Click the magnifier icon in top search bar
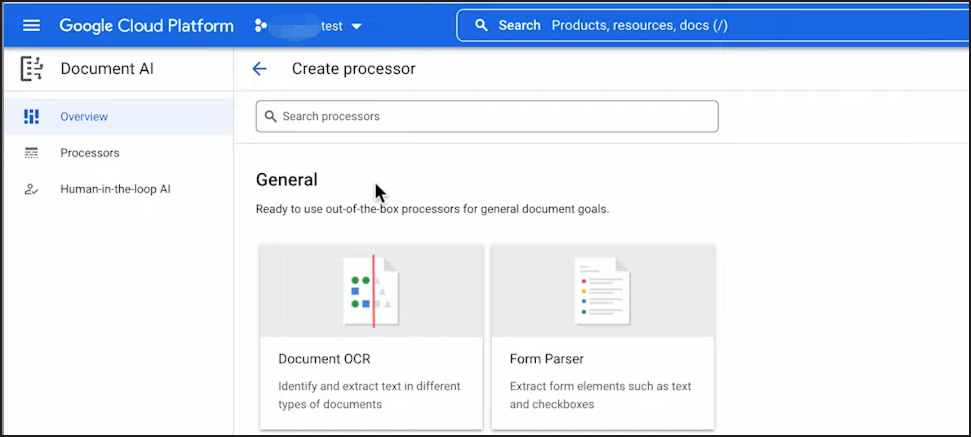This screenshot has height=437, width=971. pyautogui.click(x=481, y=25)
